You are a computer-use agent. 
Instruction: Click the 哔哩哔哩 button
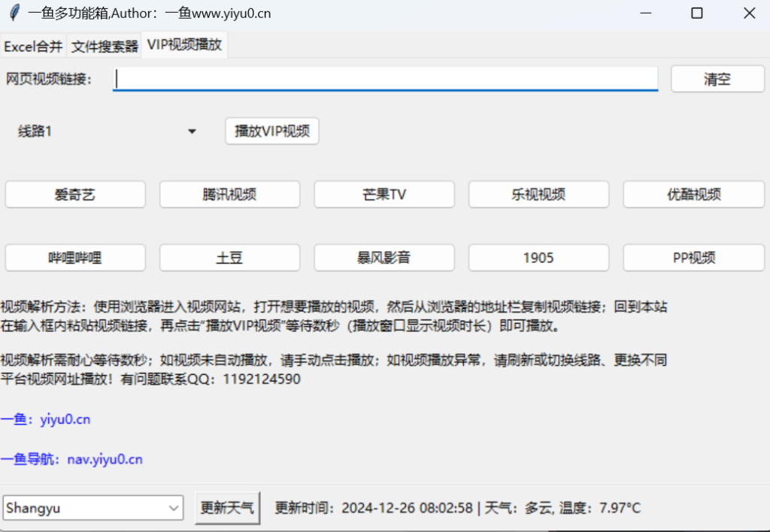coord(75,258)
